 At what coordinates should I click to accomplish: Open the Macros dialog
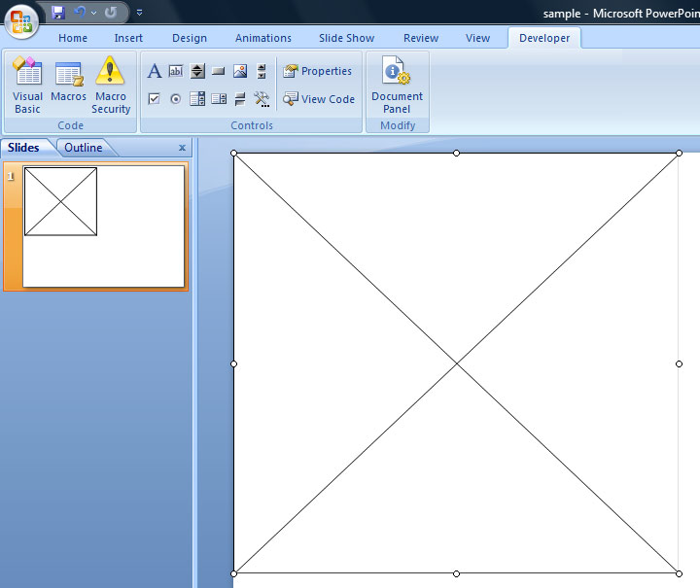[69, 85]
